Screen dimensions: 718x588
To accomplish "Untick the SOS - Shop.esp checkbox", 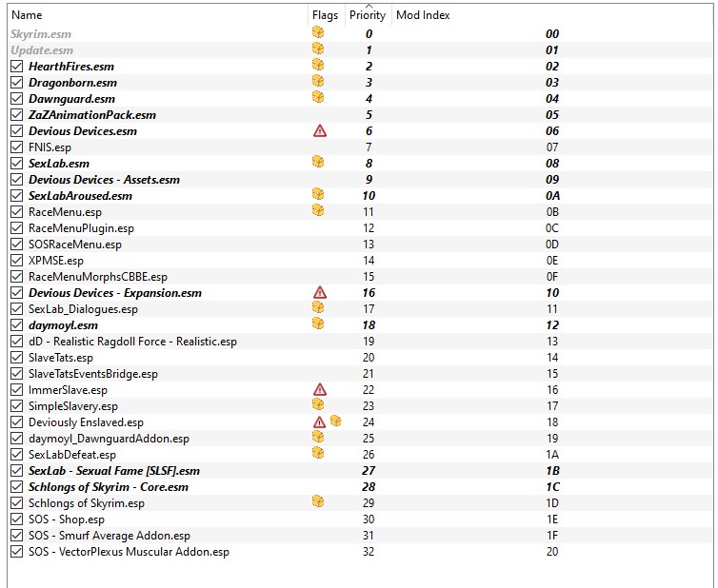I will tap(16, 519).
